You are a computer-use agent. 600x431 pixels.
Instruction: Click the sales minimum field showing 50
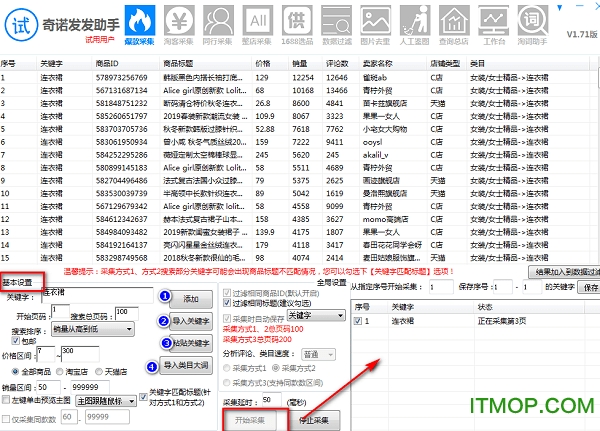point(49,387)
